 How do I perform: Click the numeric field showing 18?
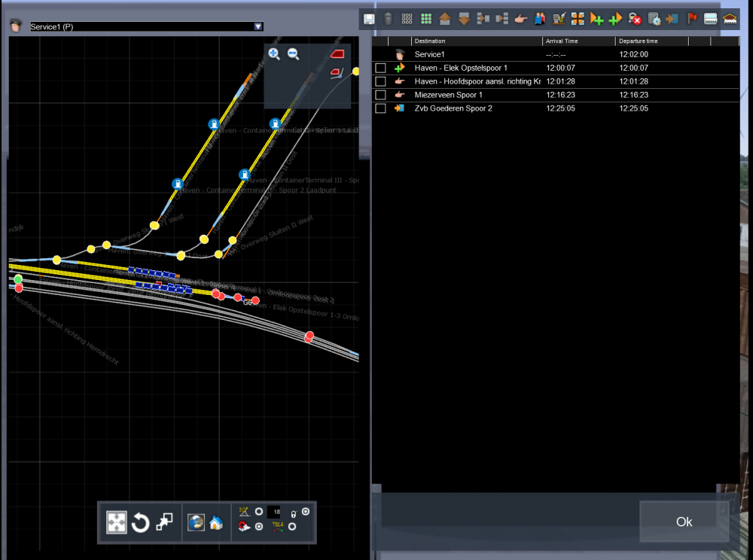pos(273,512)
